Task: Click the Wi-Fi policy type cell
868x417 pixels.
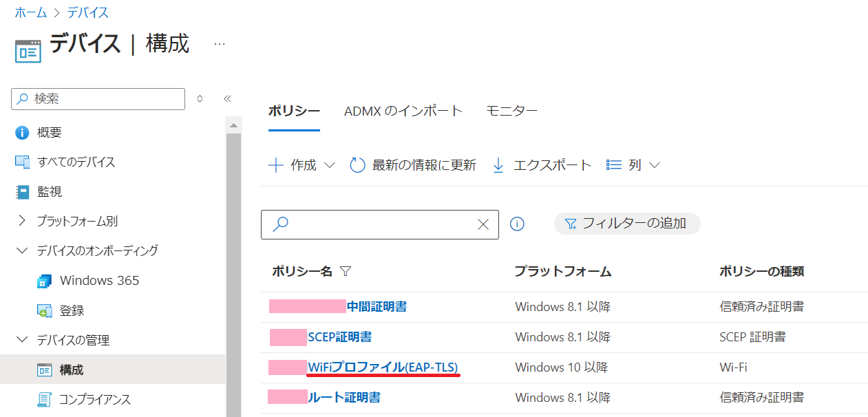Action: click(733, 367)
